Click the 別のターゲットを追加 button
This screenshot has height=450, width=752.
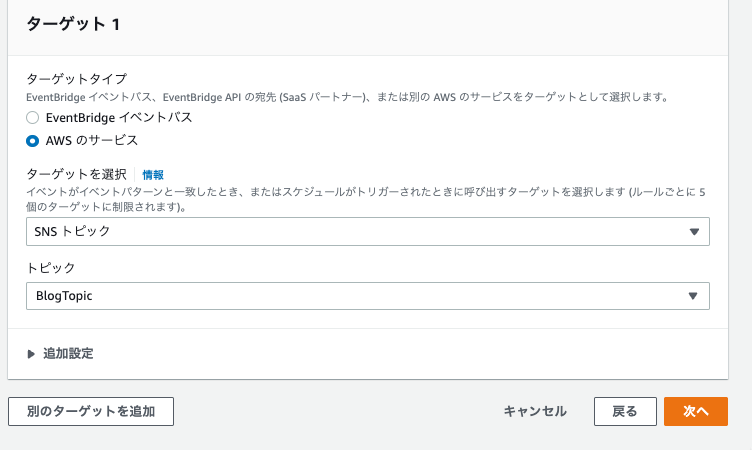click(x=91, y=411)
